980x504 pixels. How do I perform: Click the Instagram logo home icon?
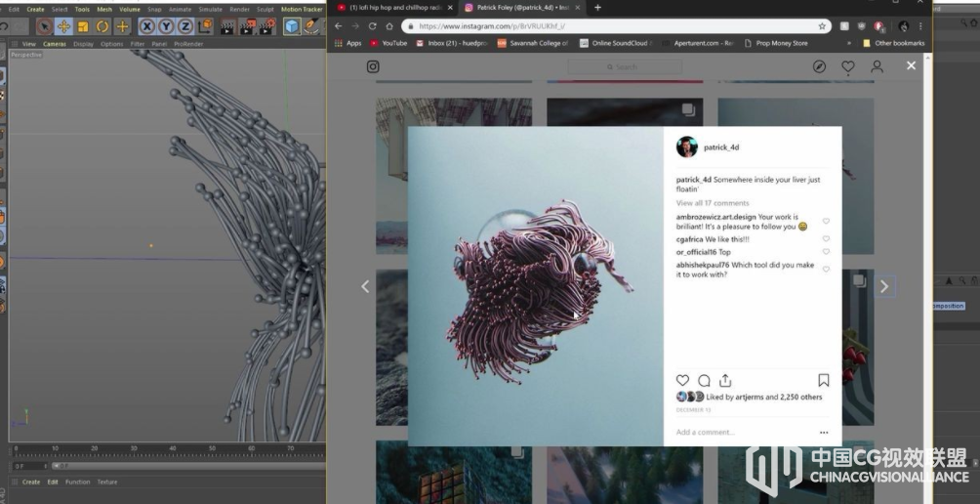point(373,66)
